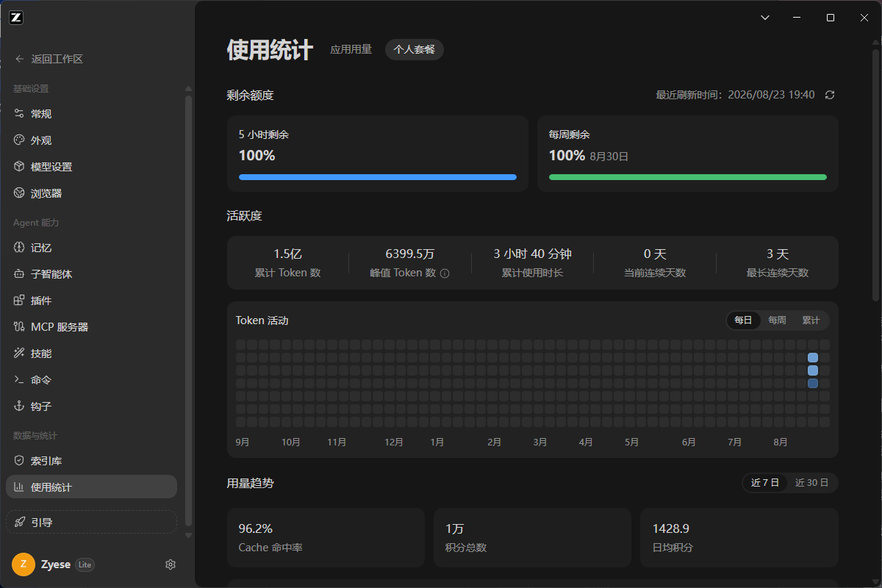The image size is (882, 588).
Task: Click the 1428.9 日均积分 card
Action: click(x=739, y=537)
